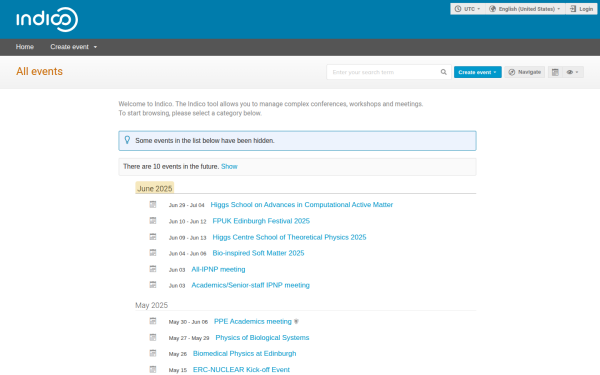Open the All-IPNP meeting link
The width and height of the screenshot is (600, 375).
click(x=218, y=269)
